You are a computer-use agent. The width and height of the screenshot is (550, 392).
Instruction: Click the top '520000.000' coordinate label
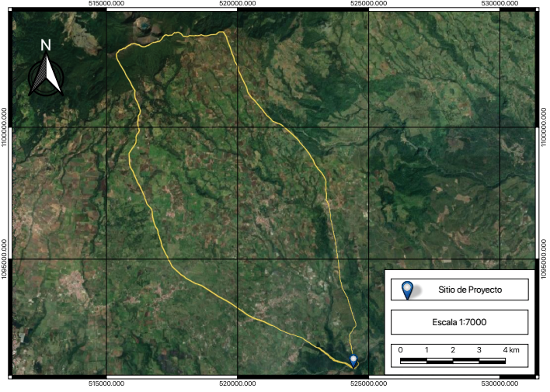pos(238,3)
